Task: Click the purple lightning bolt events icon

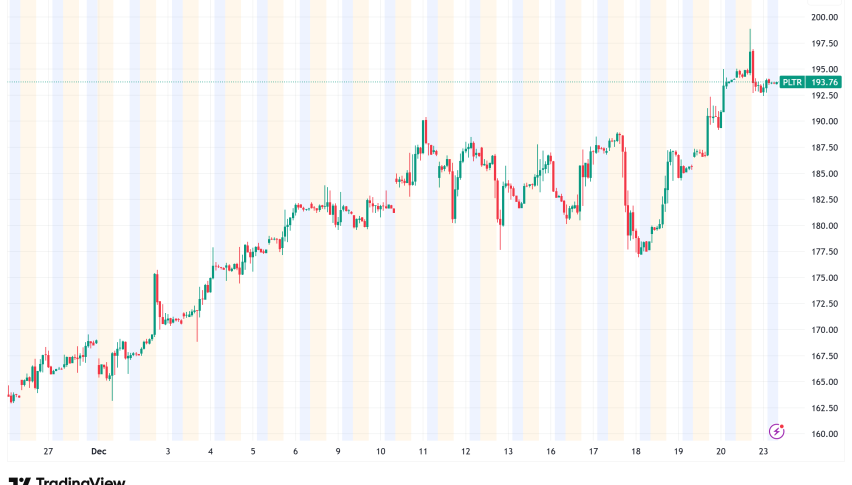Action: click(777, 431)
